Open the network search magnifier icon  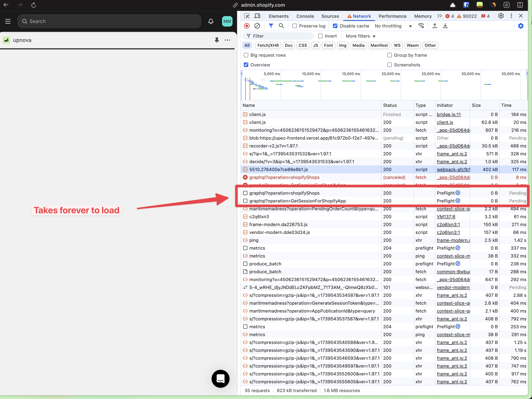[281, 26]
